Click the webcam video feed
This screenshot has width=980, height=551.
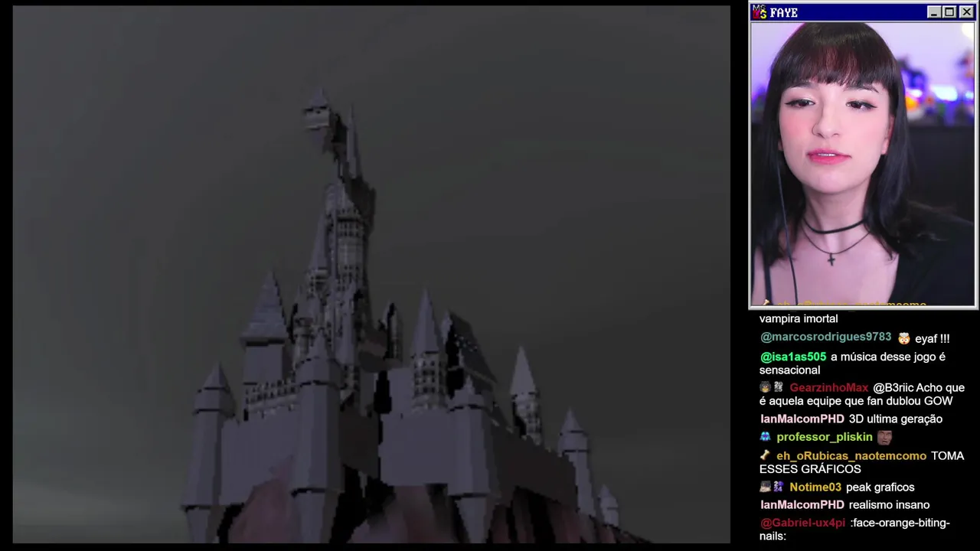[863, 164]
